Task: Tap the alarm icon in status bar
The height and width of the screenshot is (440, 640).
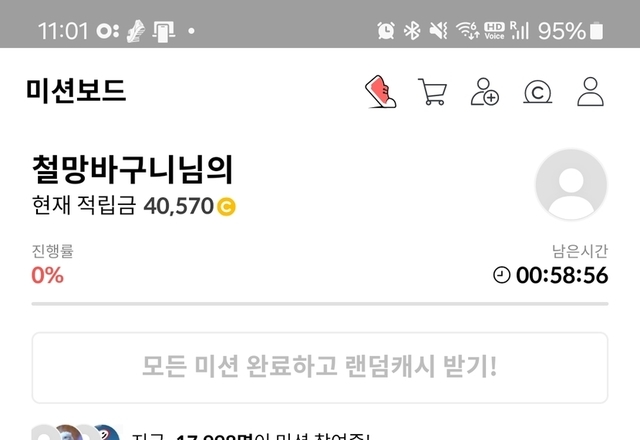Action: [386, 31]
